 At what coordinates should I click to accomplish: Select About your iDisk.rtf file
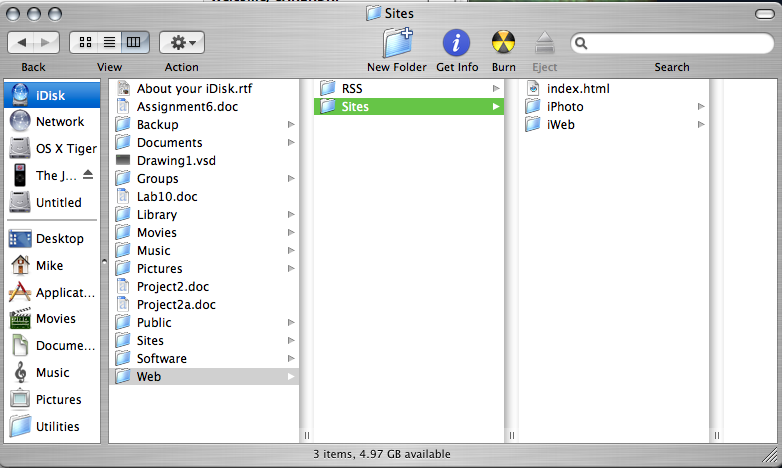(204, 88)
